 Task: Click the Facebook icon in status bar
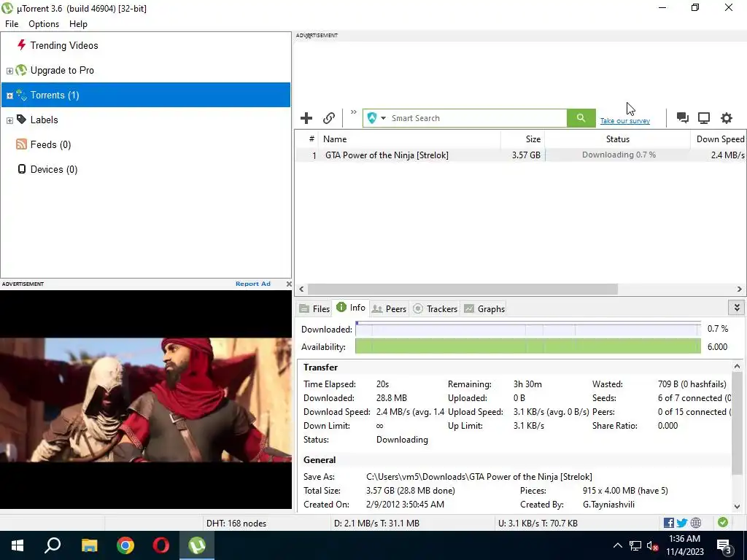click(x=669, y=523)
